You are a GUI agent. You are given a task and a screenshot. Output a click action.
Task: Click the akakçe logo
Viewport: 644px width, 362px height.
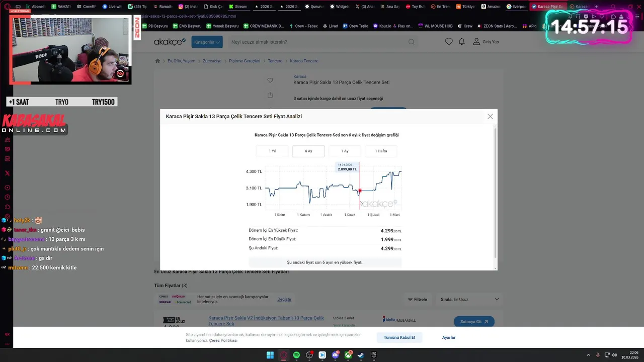click(x=170, y=42)
